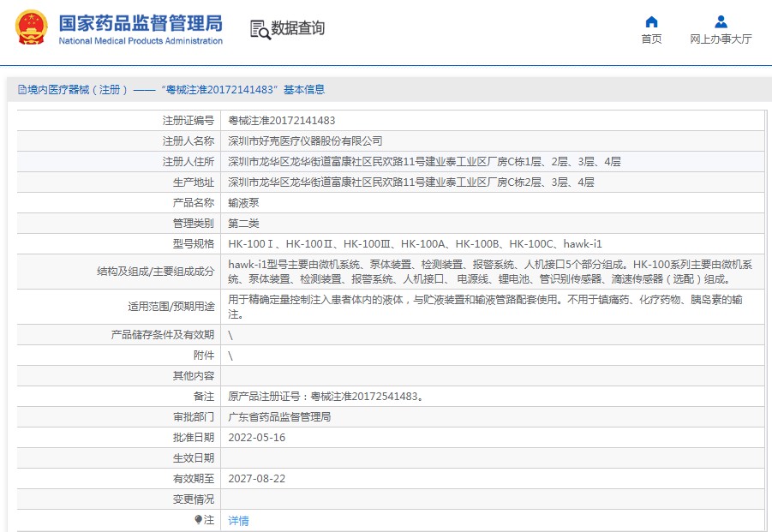Click the 数据查询 heading text
The width and height of the screenshot is (772, 532).
coord(298,28)
